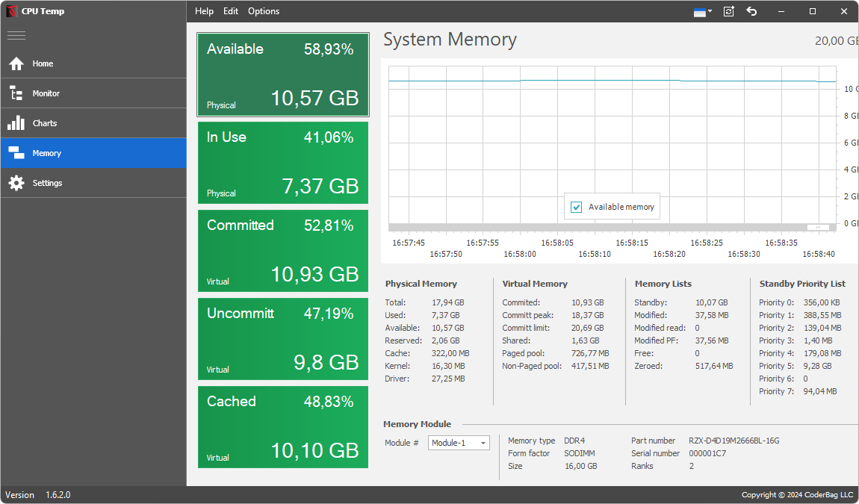Viewport: 859px width, 504px height.
Task: Open the Settings gear icon
Action: [x=16, y=183]
